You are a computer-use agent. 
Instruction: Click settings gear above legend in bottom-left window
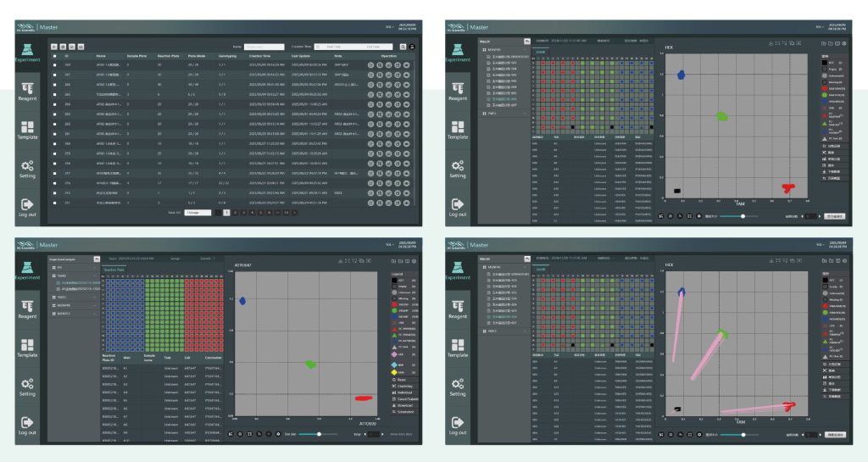(415, 261)
